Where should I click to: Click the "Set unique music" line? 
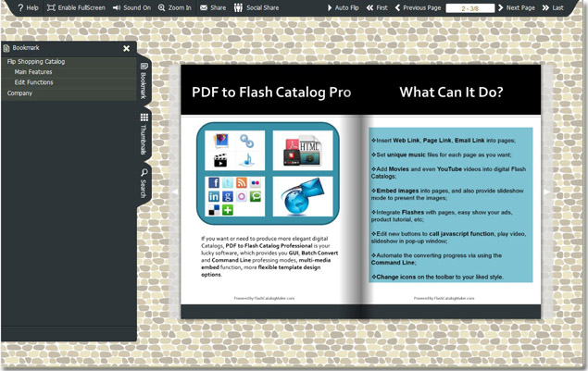click(441, 155)
